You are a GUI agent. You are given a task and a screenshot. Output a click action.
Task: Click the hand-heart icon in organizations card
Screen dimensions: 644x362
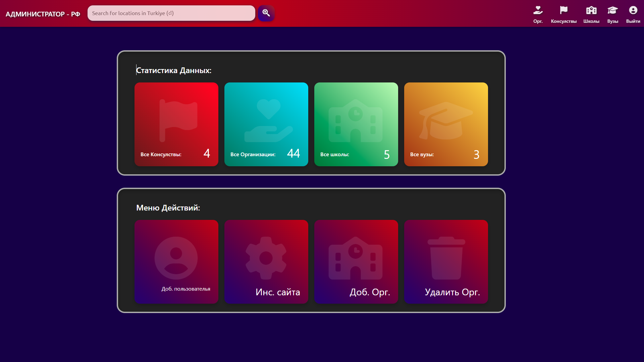click(269, 121)
